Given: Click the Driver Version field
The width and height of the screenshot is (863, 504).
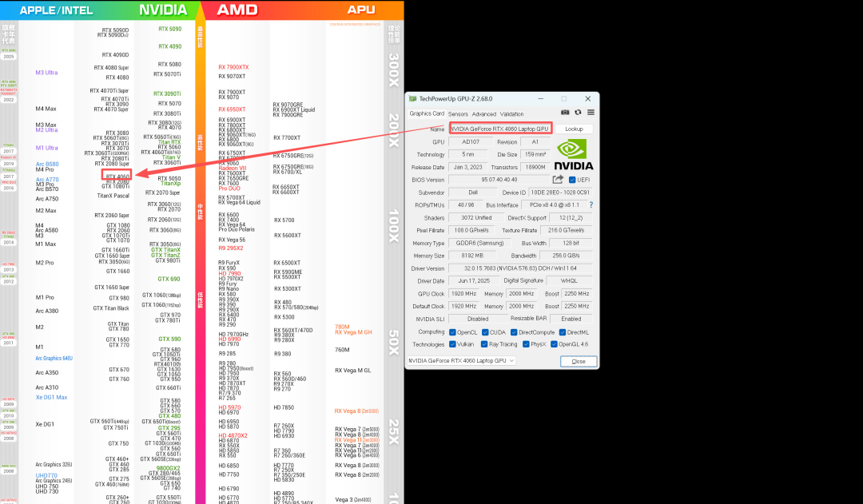Looking at the screenshot, I should click(520, 268).
